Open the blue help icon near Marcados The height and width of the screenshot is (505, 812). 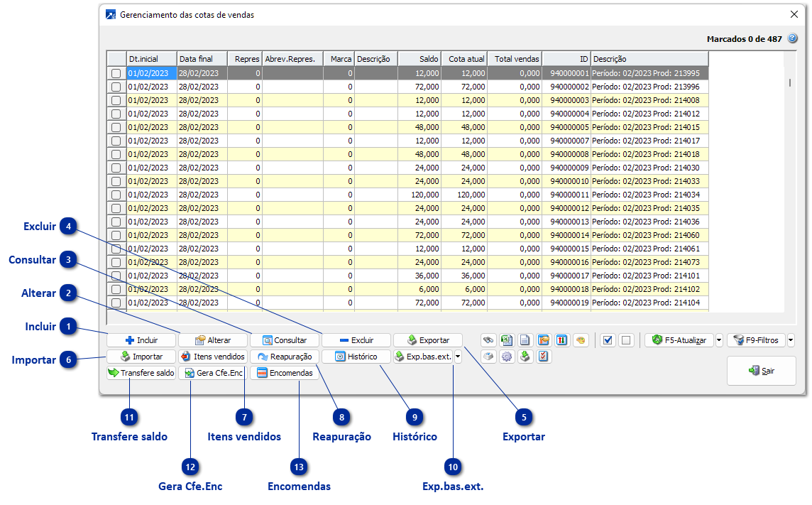pos(793,39)
